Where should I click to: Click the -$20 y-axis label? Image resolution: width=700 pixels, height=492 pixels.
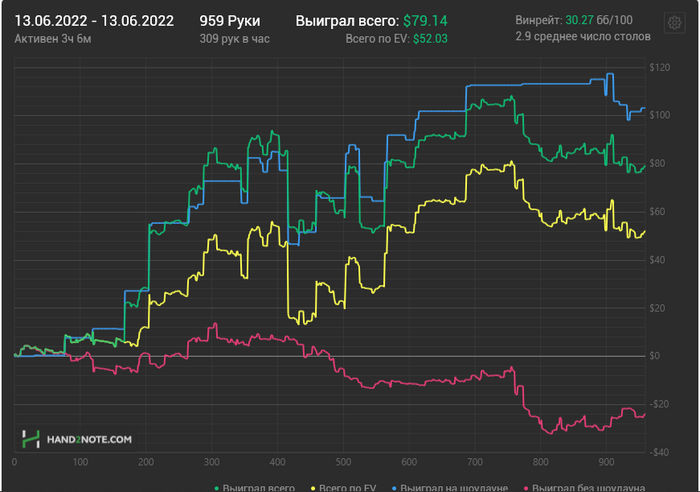pos(659,404)
